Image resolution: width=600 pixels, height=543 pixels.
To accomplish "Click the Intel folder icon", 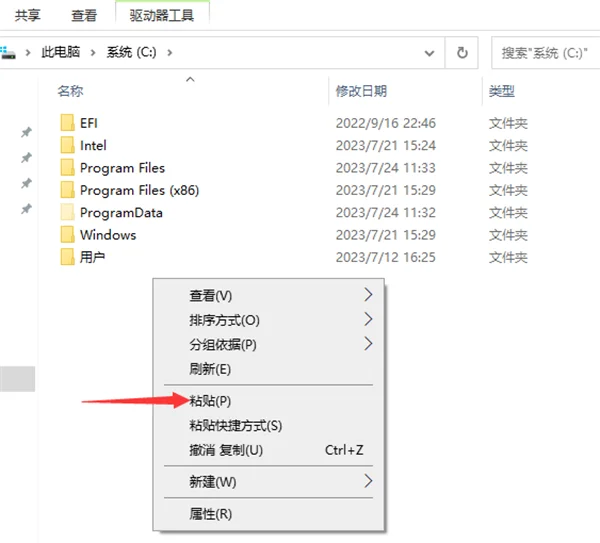I will pyautogui.click(x=67, y=145).
